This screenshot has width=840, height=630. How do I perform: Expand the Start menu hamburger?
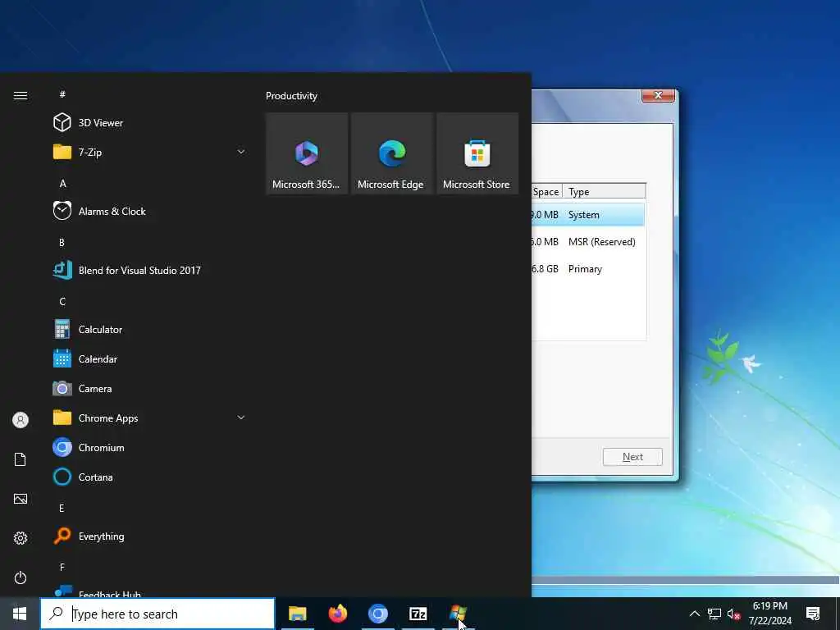(21, 95)
